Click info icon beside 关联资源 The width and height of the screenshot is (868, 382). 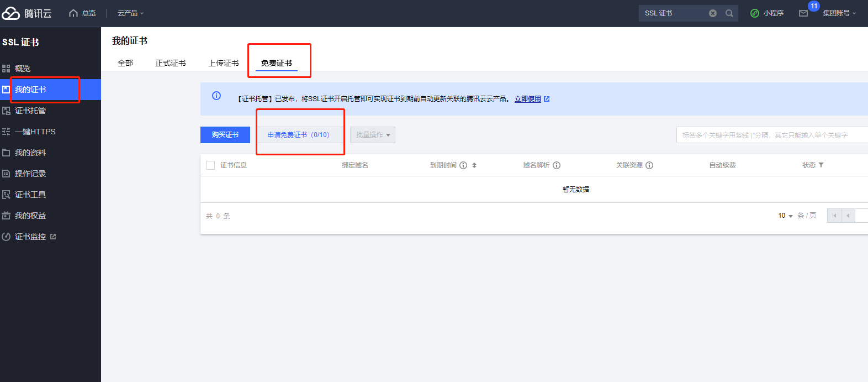tap(649, 165)
